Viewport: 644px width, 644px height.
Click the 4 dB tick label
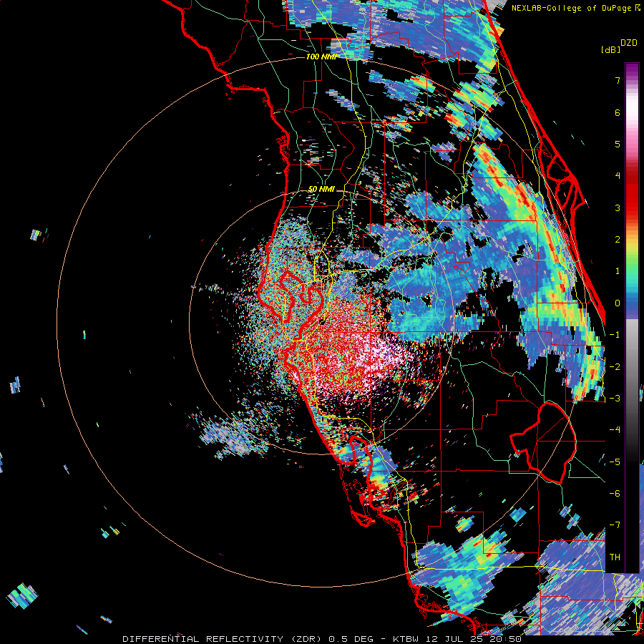pyautogui.click(x=618, y=176)
